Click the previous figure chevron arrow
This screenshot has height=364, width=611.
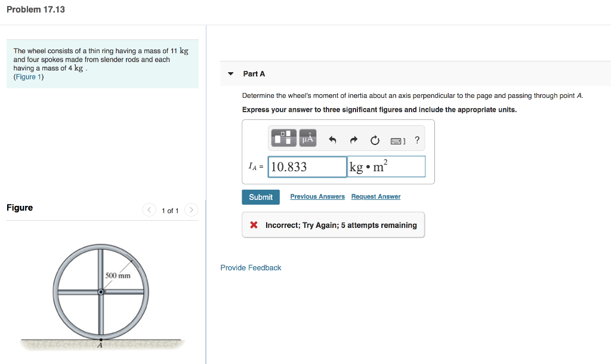tap(149, 209)
